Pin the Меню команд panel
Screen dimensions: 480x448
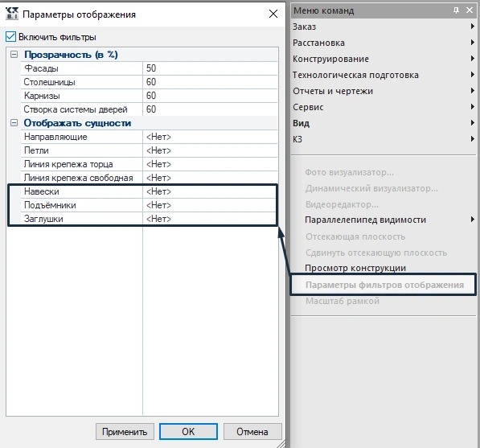pyautogui.click(x=456, y=10)
